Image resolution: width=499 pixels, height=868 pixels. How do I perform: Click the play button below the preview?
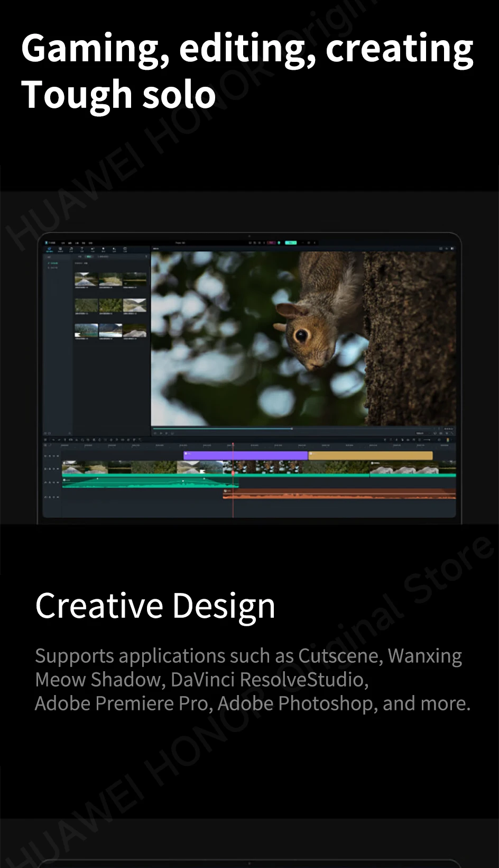161,433
